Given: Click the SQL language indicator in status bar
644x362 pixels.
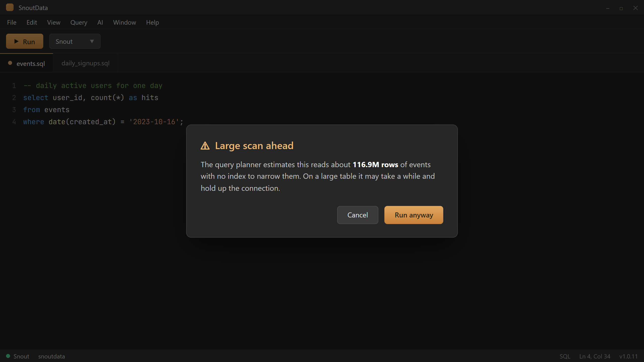Looking at the screenshot, I should 565,356.
